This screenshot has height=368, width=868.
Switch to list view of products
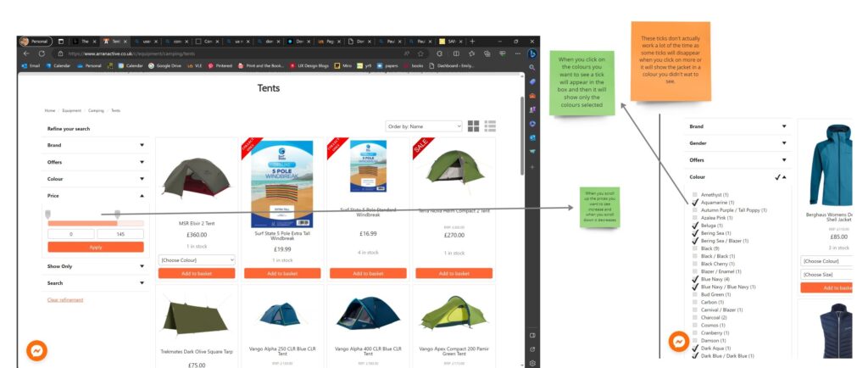490,126
